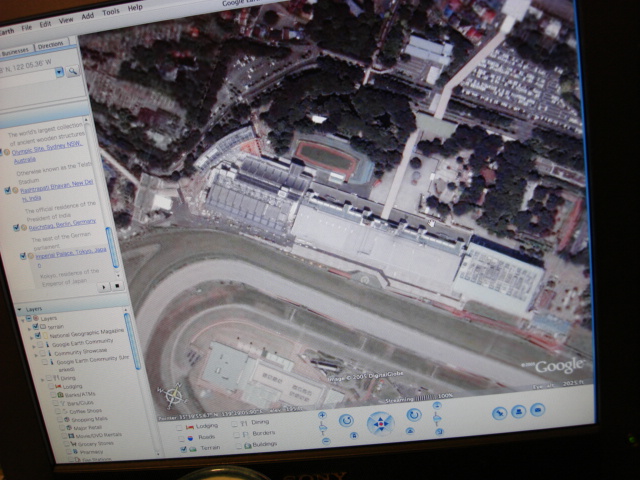640x480 pixels.
Task: Click the add placemark pushpin button
Action: pos(499,412)
